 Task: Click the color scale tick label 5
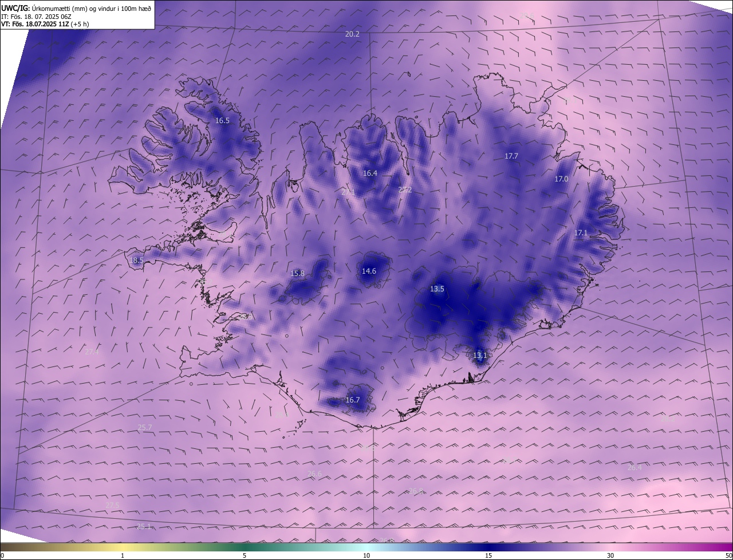(245, 555)
